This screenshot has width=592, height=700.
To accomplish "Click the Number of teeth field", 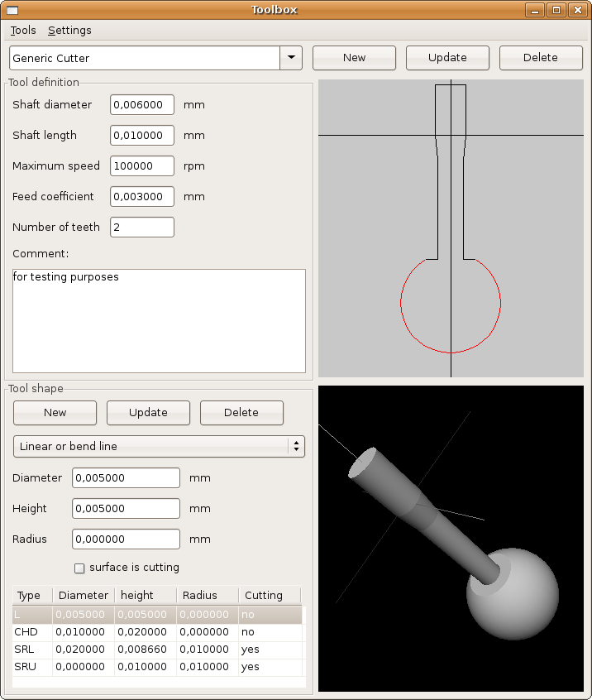I will click(x=142, y=228).
